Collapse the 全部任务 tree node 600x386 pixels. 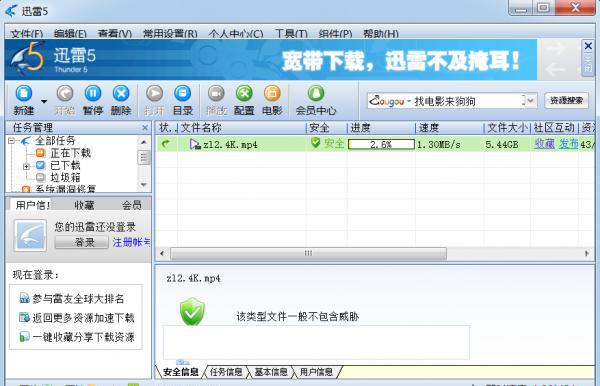click(x=11, y=141)
